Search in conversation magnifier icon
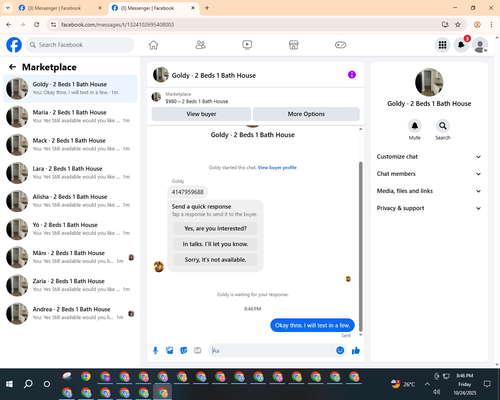The height and width of the screenshot is (400, 500). click(x=443, y=126)
